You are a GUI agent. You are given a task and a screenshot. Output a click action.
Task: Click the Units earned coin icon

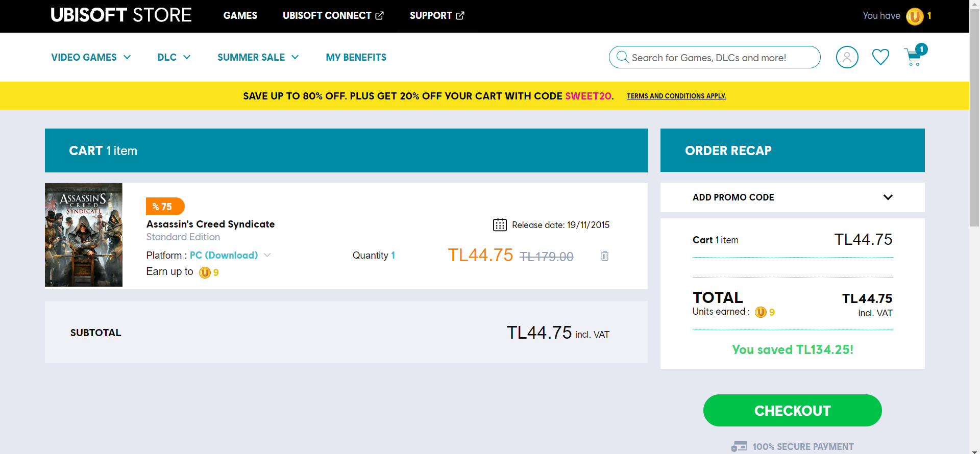click(761, 312)
